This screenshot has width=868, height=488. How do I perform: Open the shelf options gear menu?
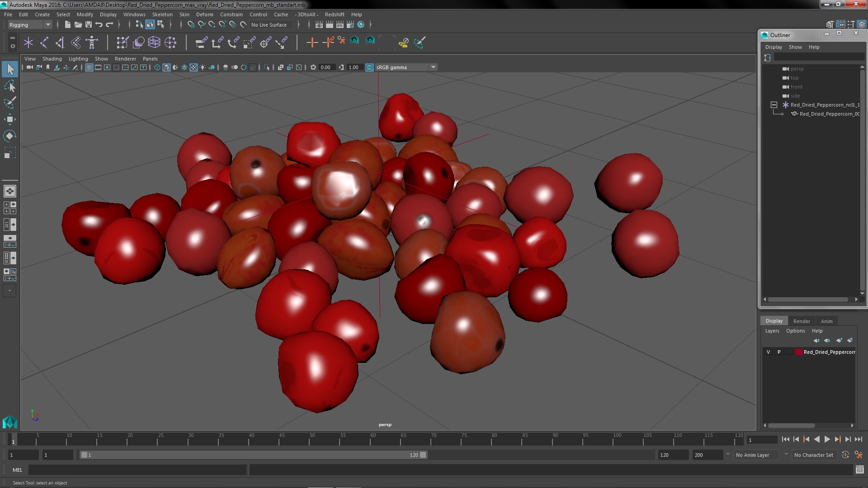(13, 46)
